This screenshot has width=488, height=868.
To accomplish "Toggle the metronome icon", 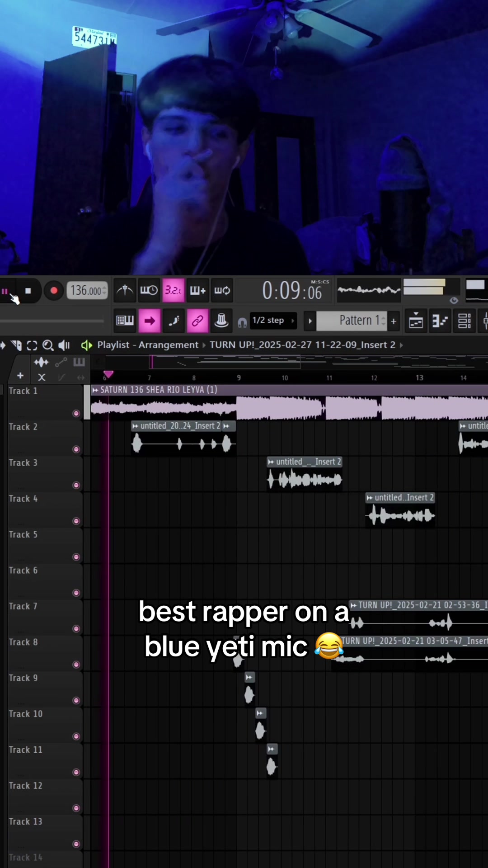I will (125, 290).
